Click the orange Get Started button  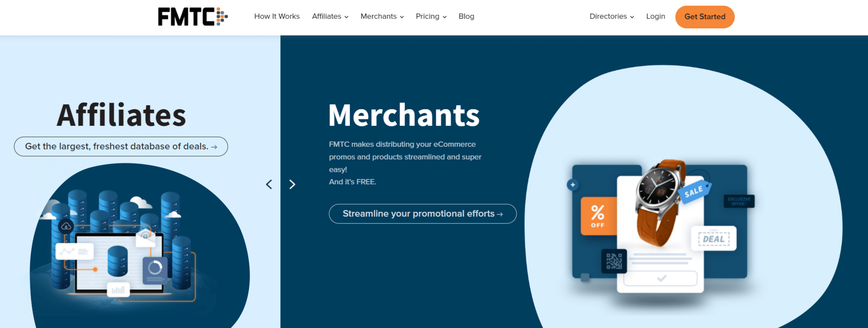(x=705, y=17)
